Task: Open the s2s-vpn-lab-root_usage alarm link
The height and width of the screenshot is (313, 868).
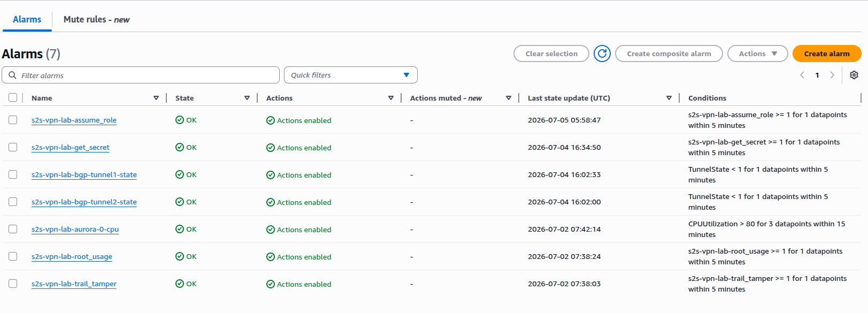Action: (x=72, y=256)
